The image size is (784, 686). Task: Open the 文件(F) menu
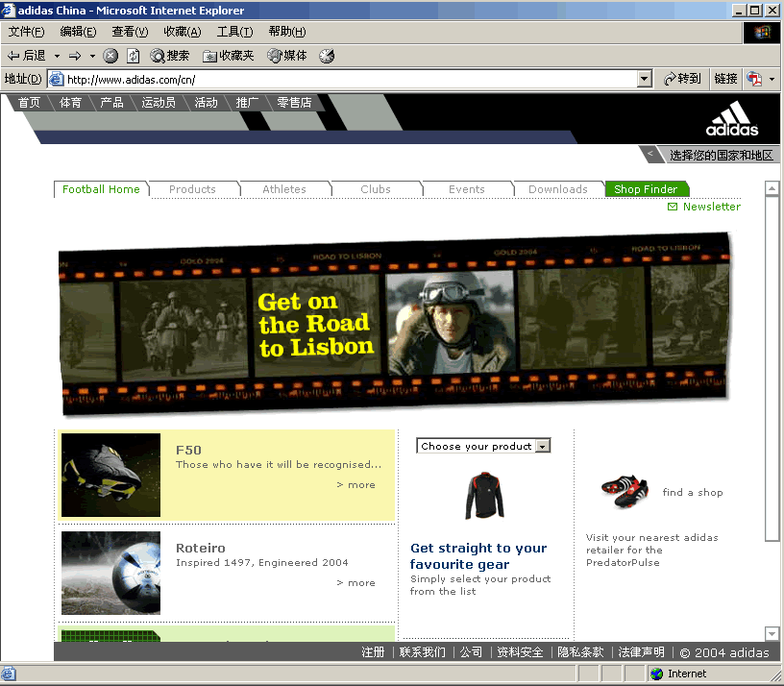[x=27, y=32]
